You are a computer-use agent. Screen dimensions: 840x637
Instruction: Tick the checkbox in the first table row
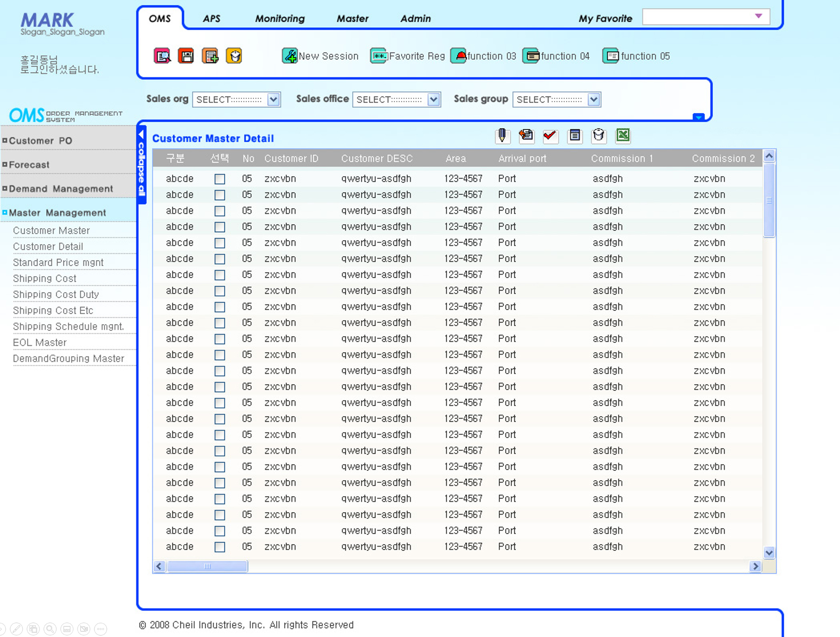pyautogui.click(x=219, y=179)
